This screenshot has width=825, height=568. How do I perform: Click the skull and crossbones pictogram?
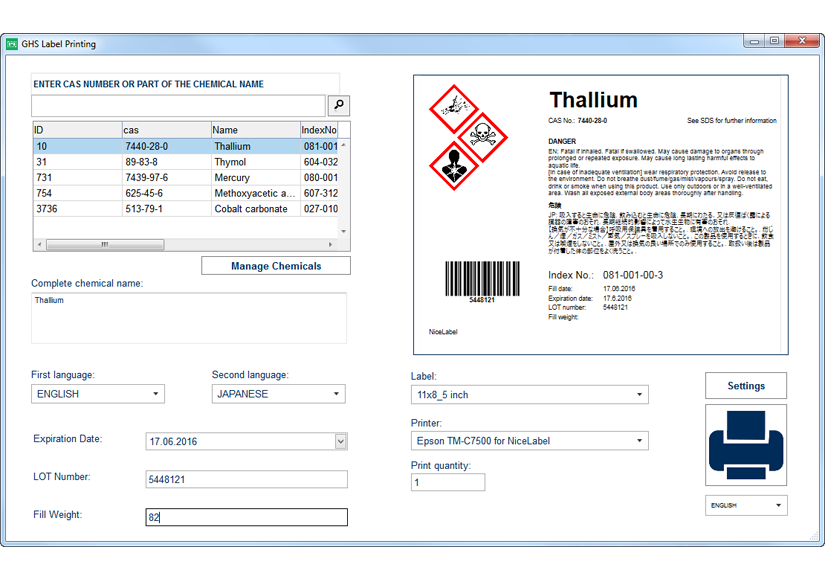coord(482,137)
